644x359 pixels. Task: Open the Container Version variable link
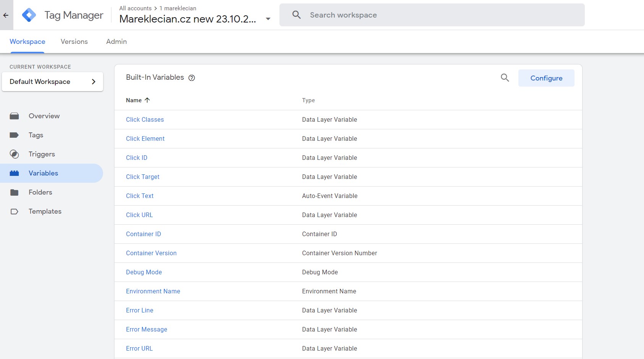(x=151, y=253)
